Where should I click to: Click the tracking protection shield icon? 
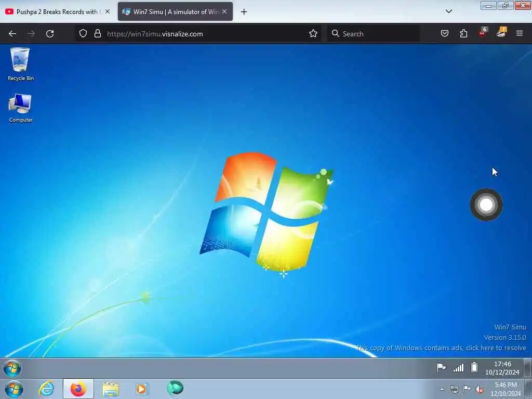tap(83, 34)
